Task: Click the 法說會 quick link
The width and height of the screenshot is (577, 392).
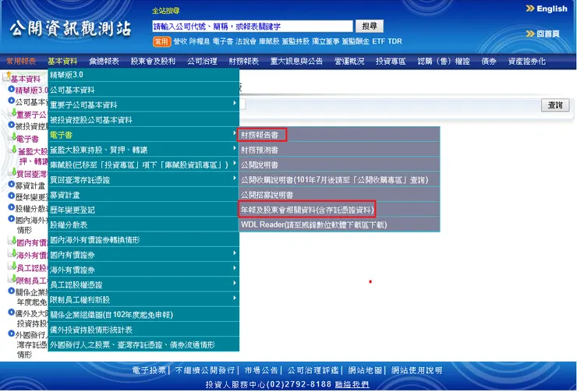Action: [246, 41]
